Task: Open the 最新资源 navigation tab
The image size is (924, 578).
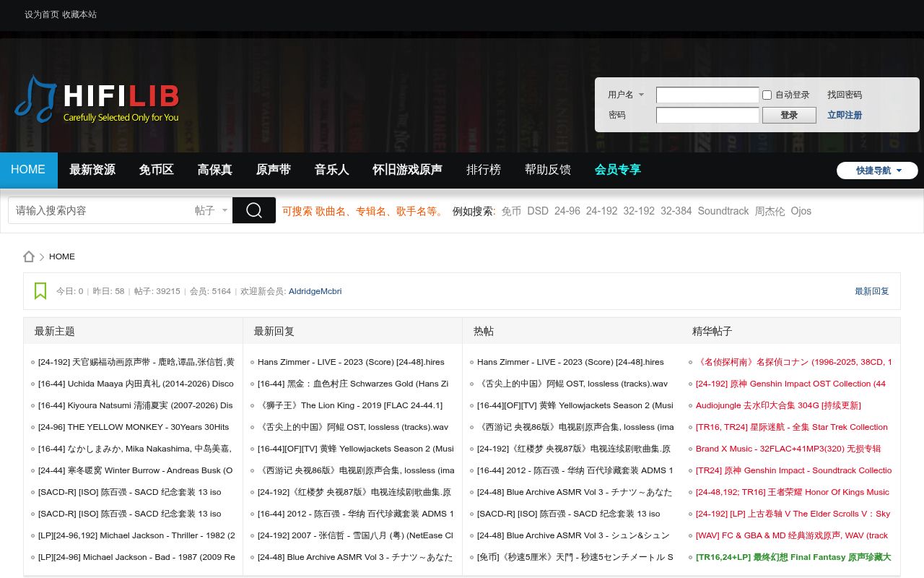Action: [x=92, y=170]
